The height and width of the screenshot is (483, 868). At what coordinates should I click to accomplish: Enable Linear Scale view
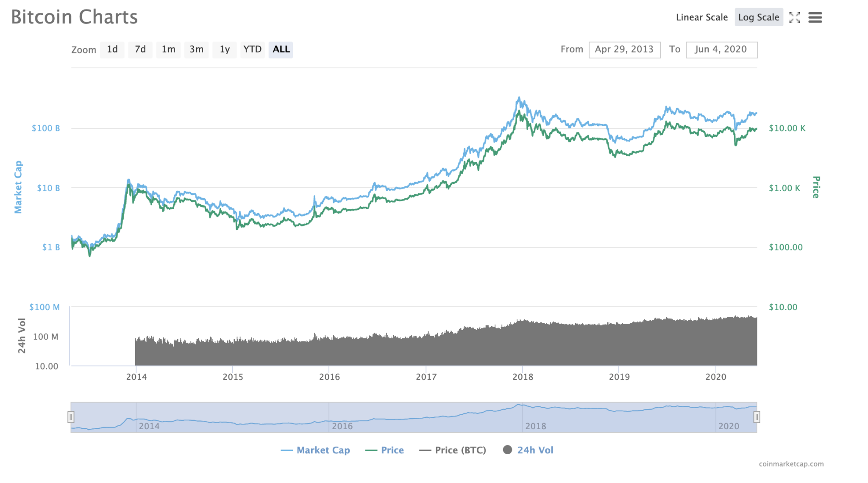pyautogui.click(x=701, y=17)
